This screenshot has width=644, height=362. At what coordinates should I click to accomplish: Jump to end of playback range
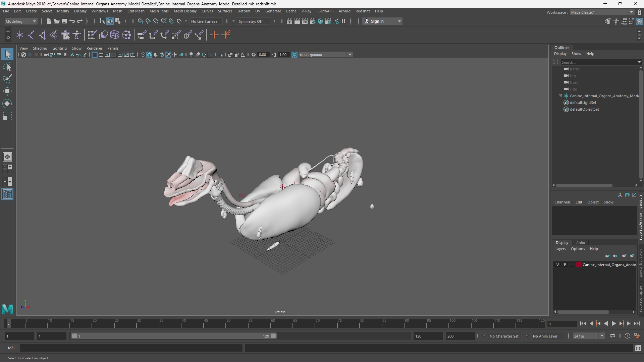(x=637, y=324)
